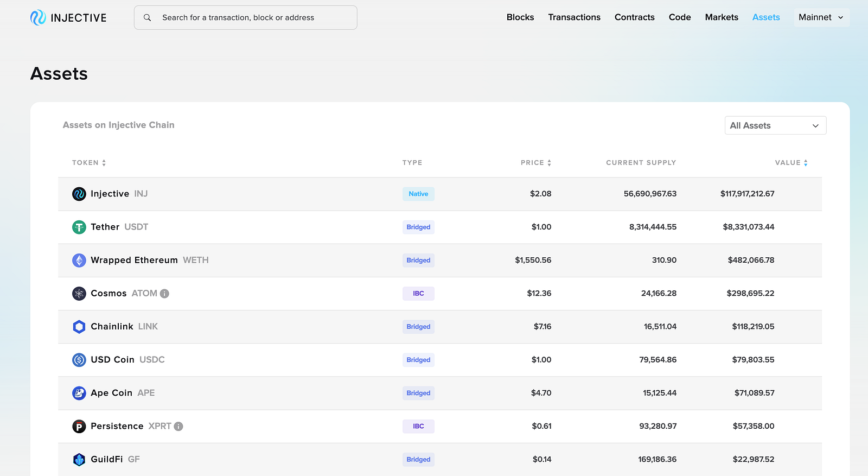
Task: Navigate to Contracts
Action: point(635,17)
